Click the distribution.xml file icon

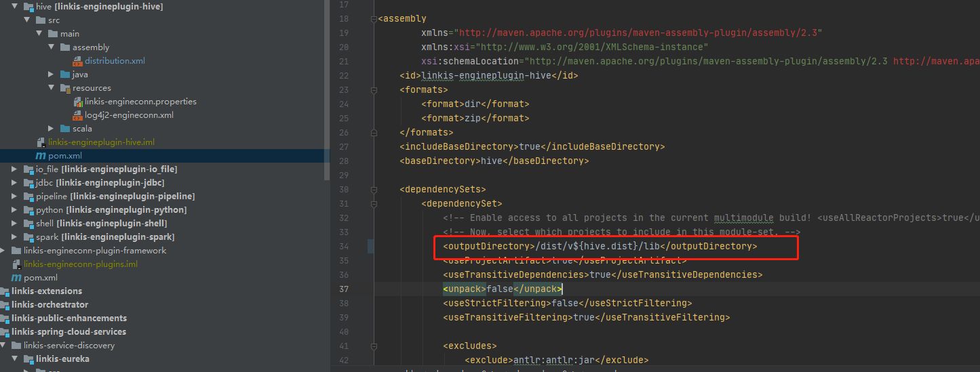[x=77, y=60]
